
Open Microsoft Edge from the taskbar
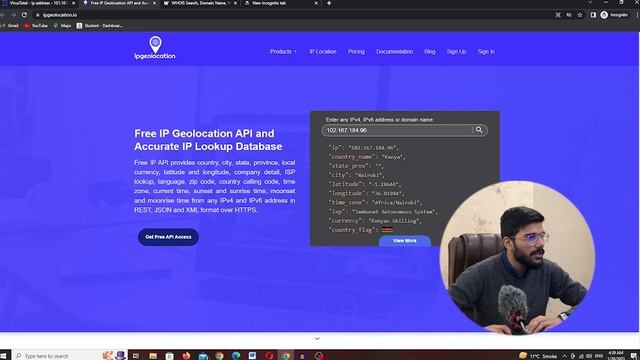point(236,356)
